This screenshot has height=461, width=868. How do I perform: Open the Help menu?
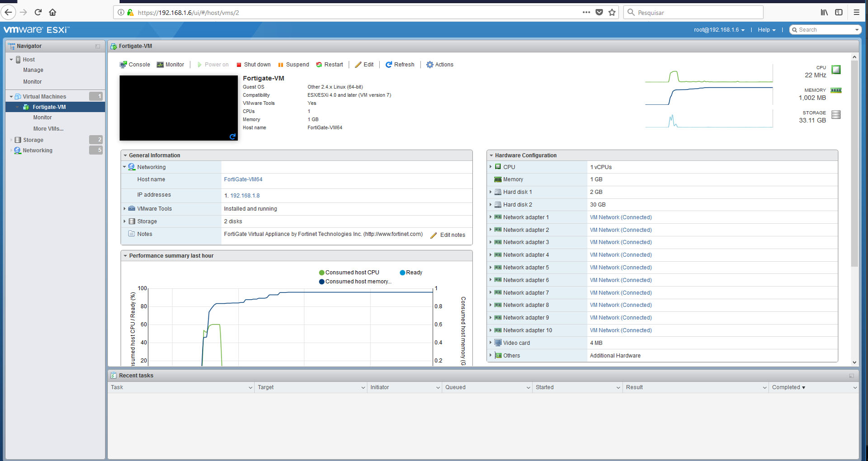[x=767, y=30]
